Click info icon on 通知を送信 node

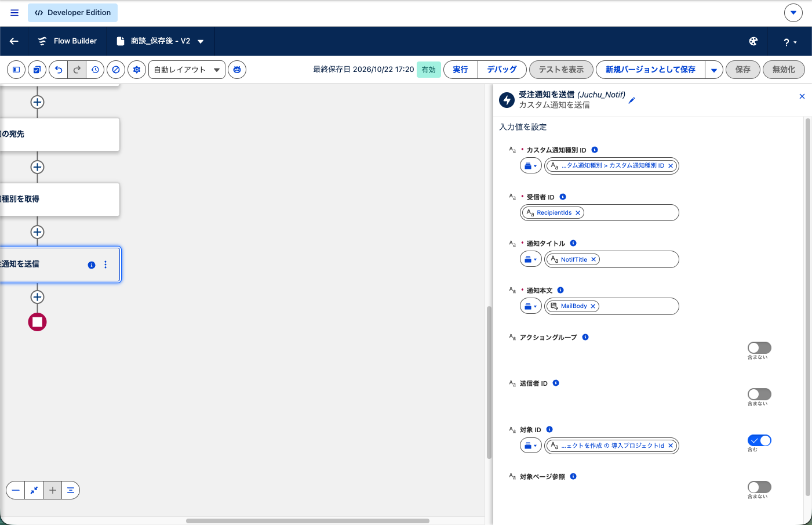(x=92, y=265)
